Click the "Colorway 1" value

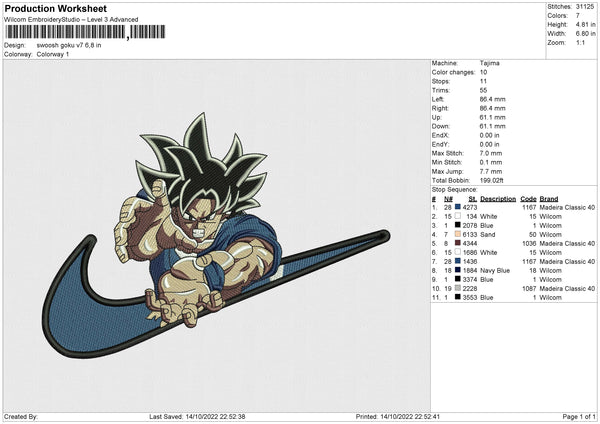pyautogui.click(x=53, y=54)
